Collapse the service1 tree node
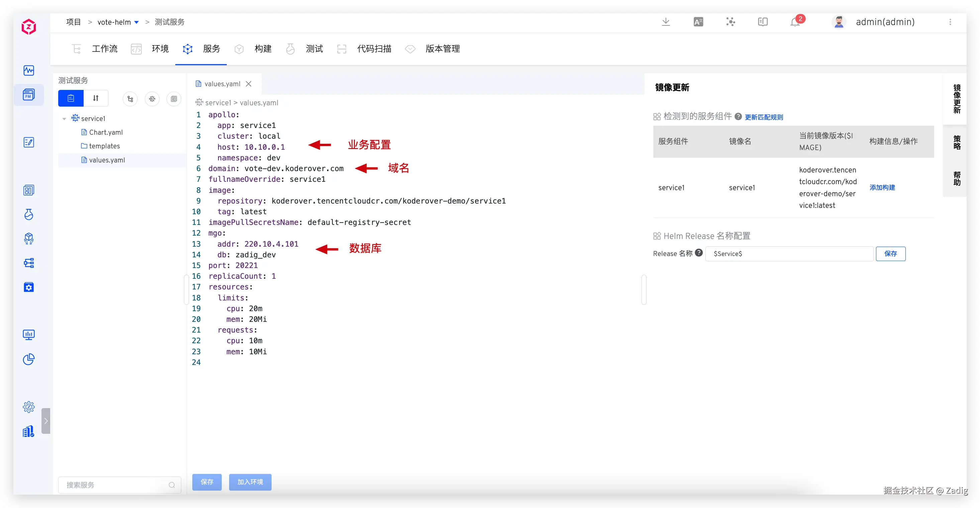Viewport: 980px width, 508px height. pos(64,119)
